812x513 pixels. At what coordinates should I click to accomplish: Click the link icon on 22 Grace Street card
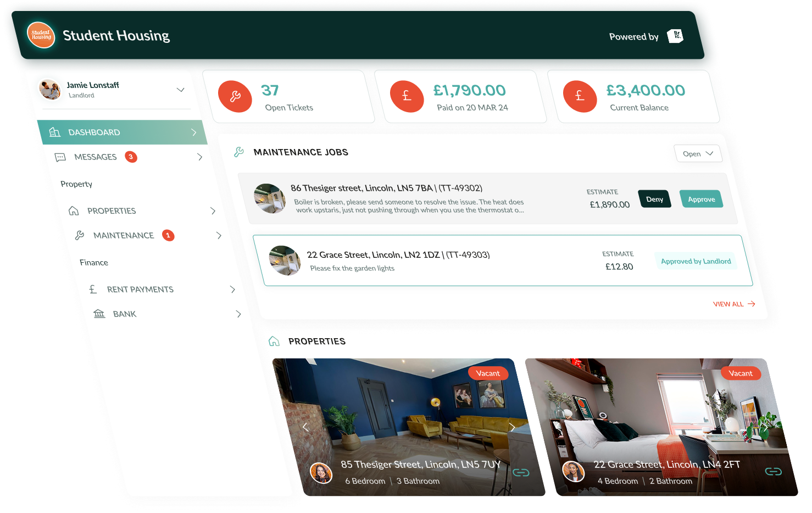[774, 472]
